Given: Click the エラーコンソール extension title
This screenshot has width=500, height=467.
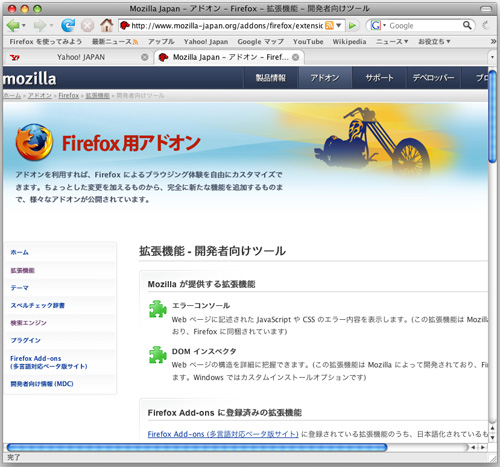Looking at the screenshot, I should pyautogui.click(x=201, y=305).
